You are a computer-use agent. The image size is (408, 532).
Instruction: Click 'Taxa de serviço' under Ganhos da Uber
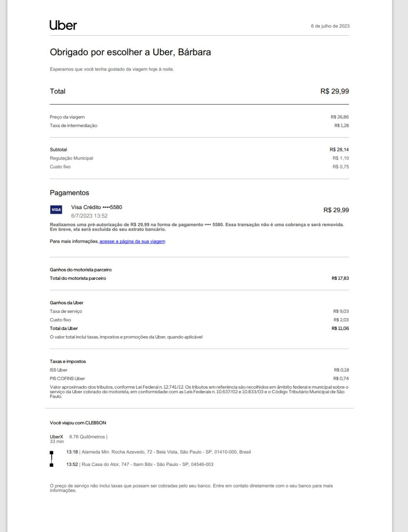(x=66, y=311)
